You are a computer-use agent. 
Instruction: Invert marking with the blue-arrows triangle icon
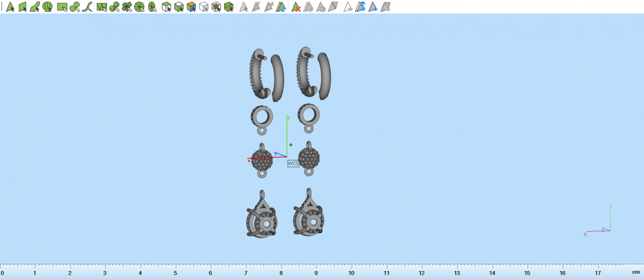[282, 7]
